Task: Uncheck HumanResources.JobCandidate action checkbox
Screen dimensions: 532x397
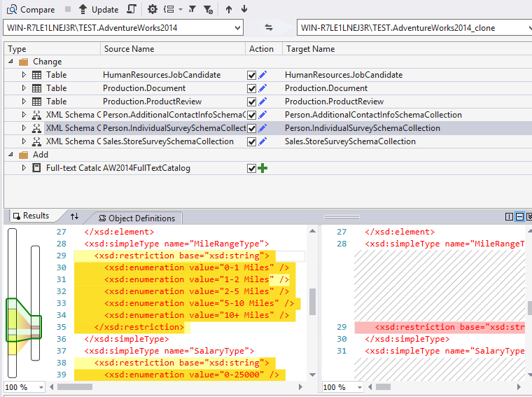Action: point(251,76)
